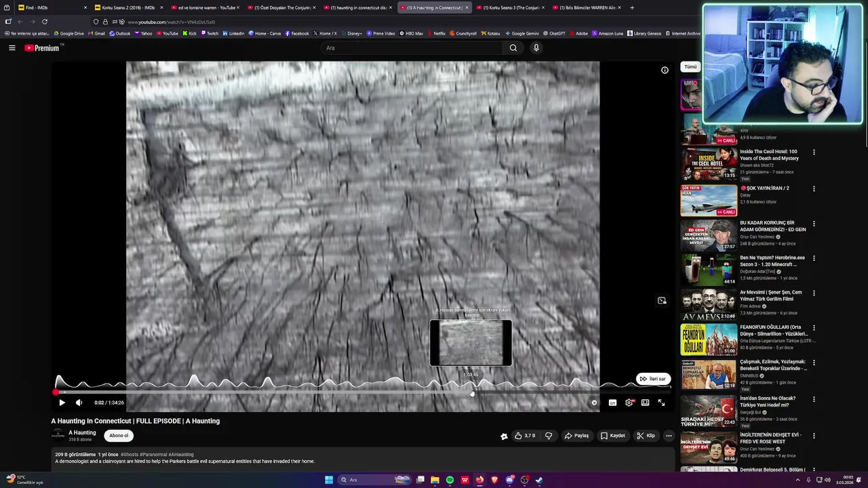Open the ChatGPT bookmark
Viewport: 868px width, 488px height.
(x=553, y=33)
